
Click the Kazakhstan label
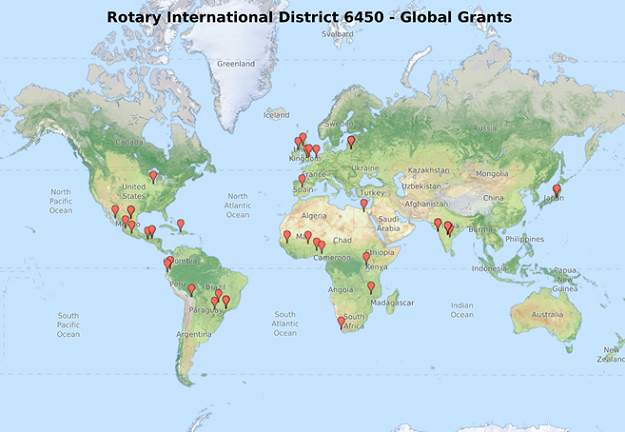pyautogui.click(x=428, y=170)
